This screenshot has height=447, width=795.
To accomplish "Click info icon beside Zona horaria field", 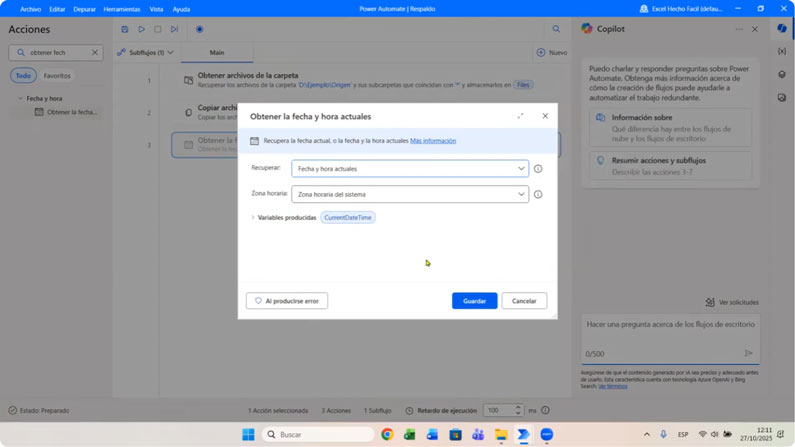I will pos(538,194).
